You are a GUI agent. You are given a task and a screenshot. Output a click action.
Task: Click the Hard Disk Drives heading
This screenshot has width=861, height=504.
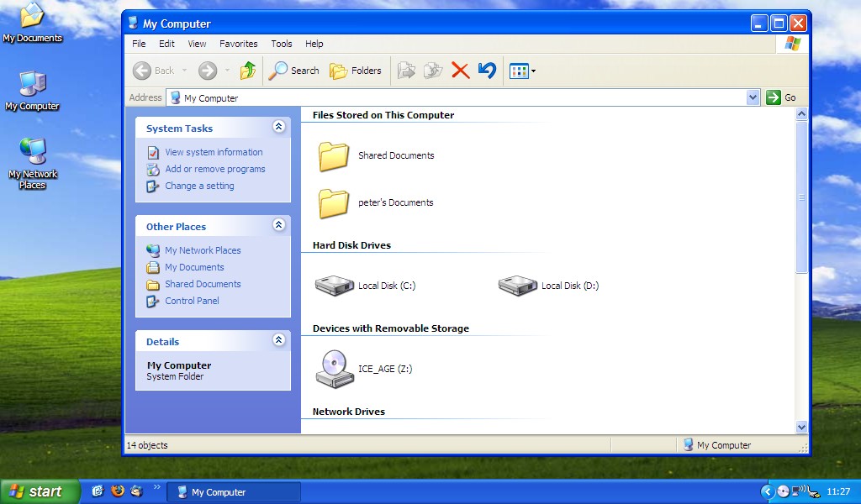coord(351,245)
